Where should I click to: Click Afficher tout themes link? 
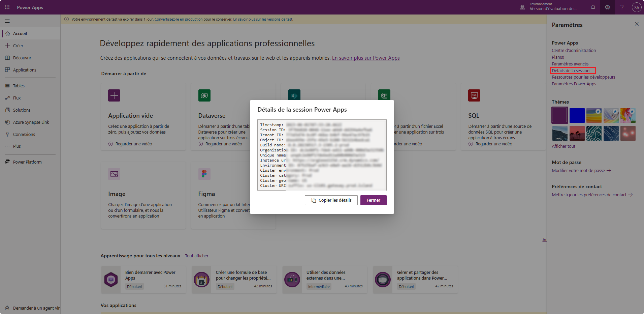563,146
